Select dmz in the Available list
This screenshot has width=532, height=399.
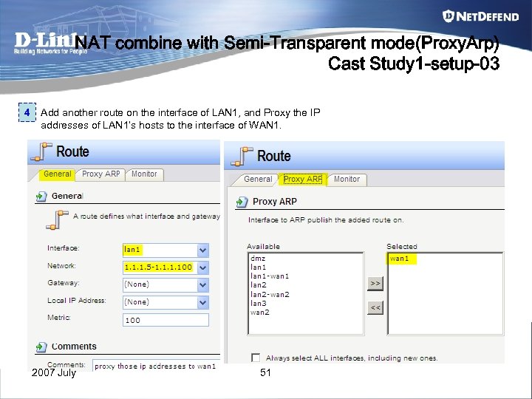[258, 259]
